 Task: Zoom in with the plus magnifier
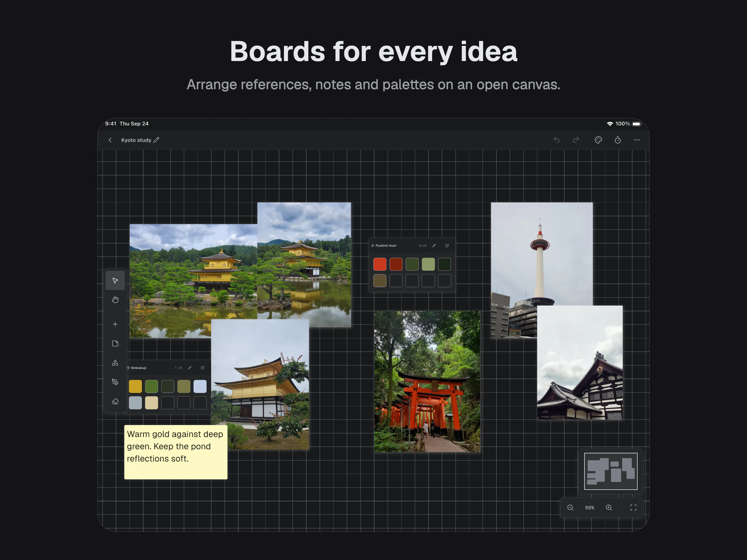[609, 508]
